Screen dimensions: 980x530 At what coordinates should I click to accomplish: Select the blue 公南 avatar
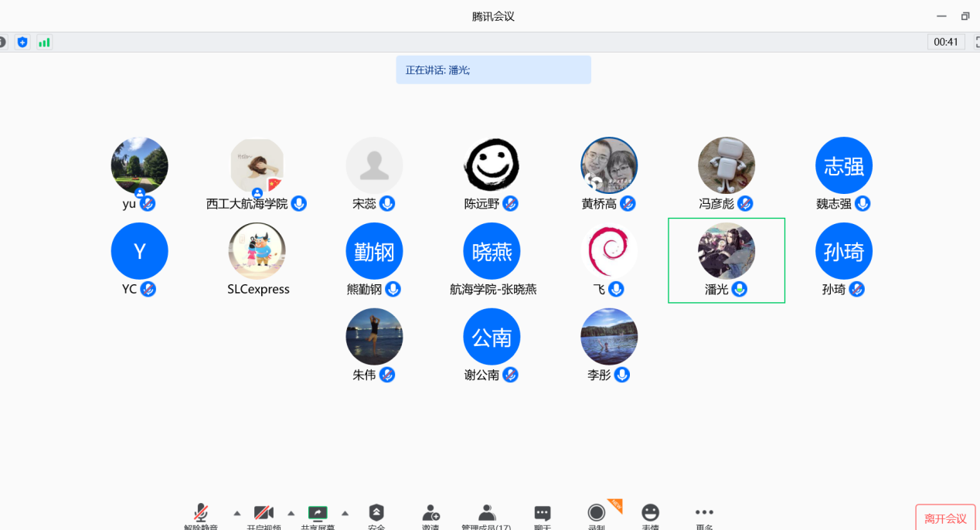tap(492, 337)
